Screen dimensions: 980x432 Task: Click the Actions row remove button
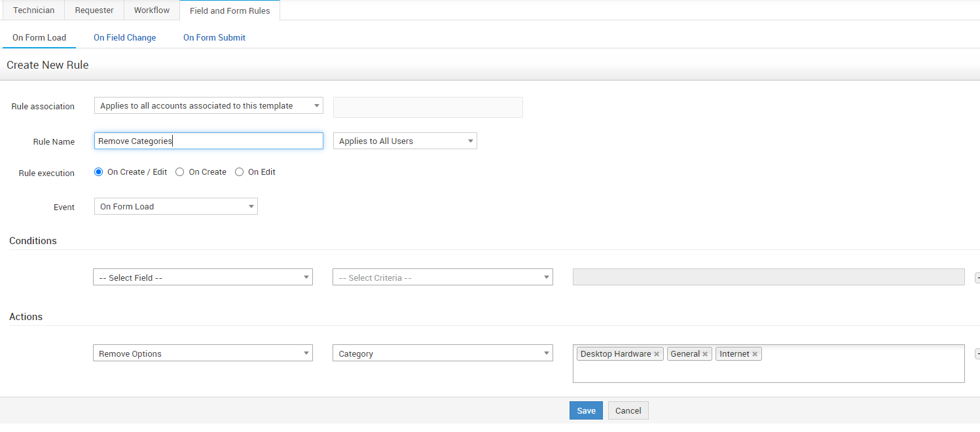[x=977, y=353]
